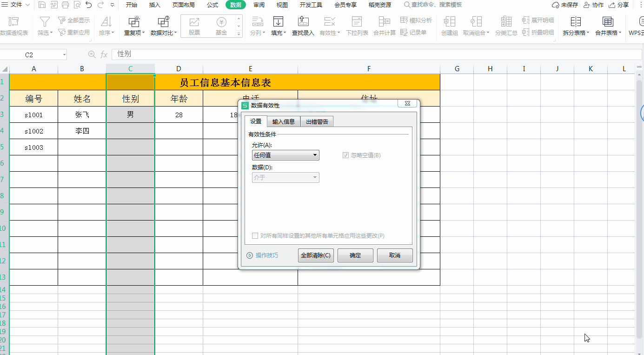
Task: Click the 未保存 cloud status button
Action: (564, 5)
